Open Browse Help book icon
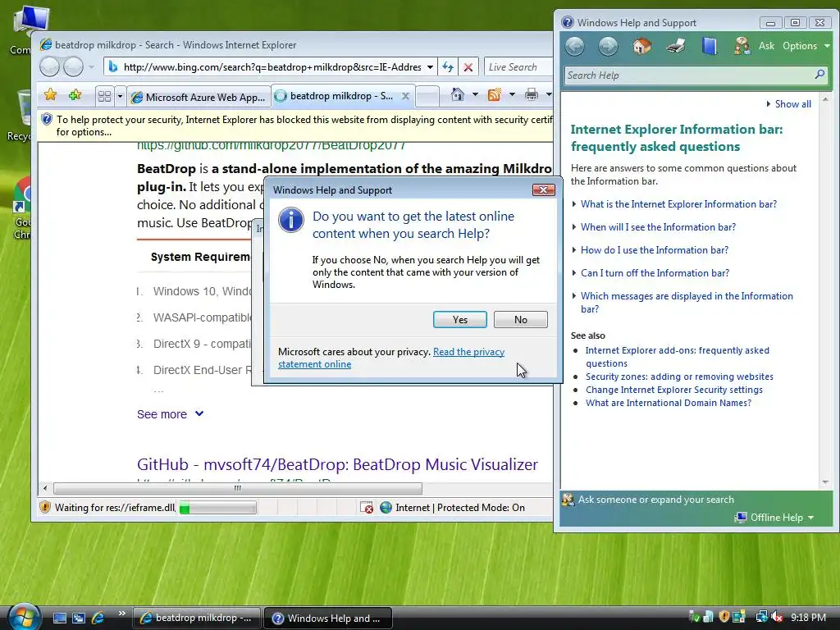Screen dimensions: 840x630 point(710,46)
